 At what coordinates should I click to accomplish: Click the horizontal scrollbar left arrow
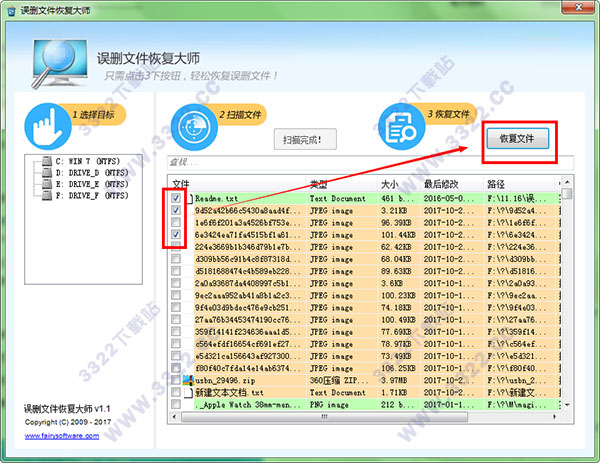pos(174,417)
